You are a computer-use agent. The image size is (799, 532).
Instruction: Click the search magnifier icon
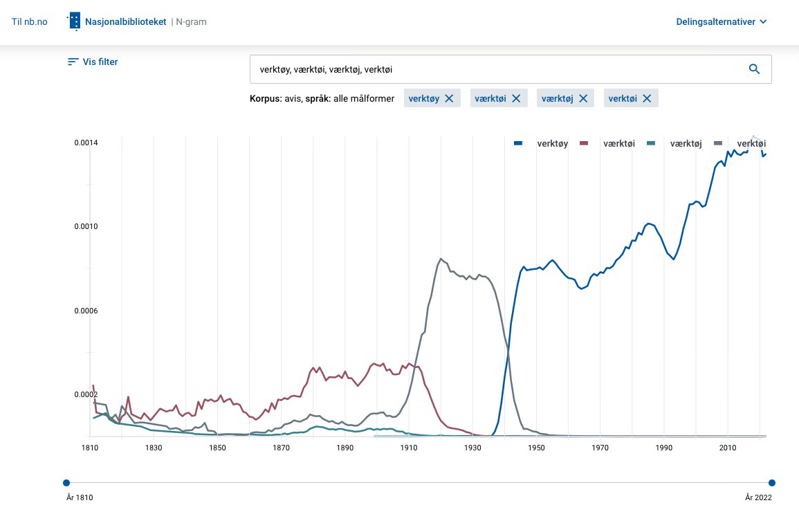(754, 69)
